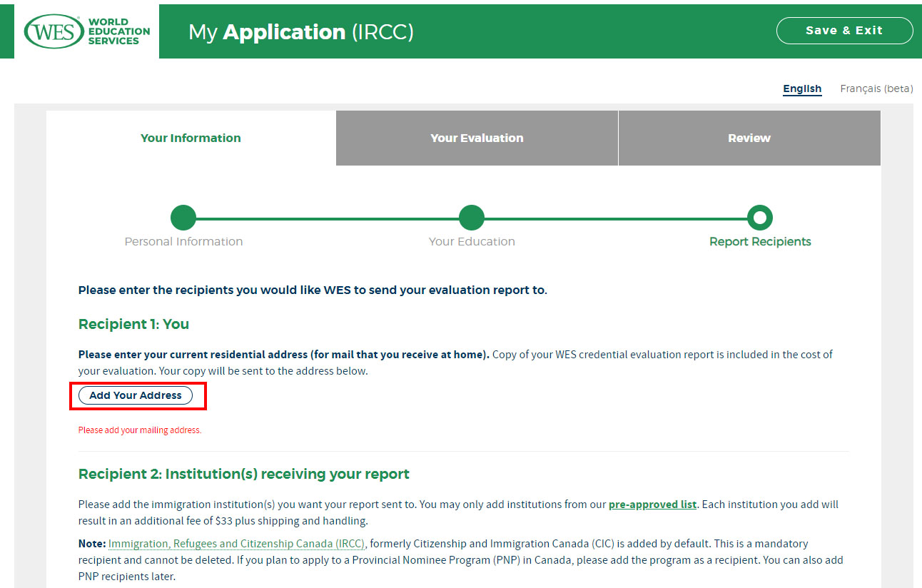The image size is (922, 588).
Task: Select the Report Recipients step circle
Action: point(760,218)
